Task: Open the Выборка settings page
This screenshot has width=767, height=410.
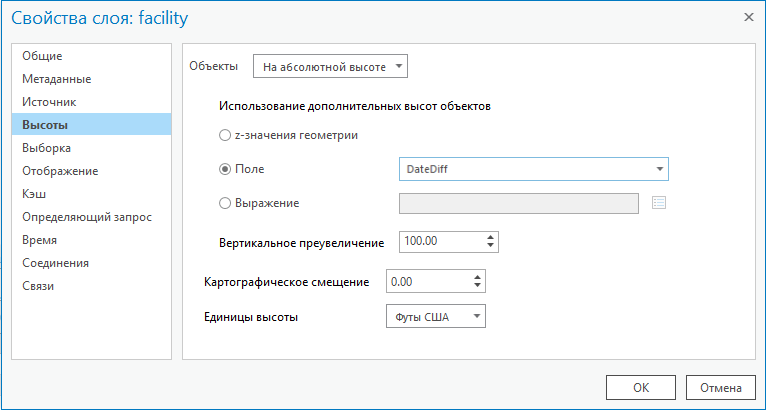Action: (47, 148)
